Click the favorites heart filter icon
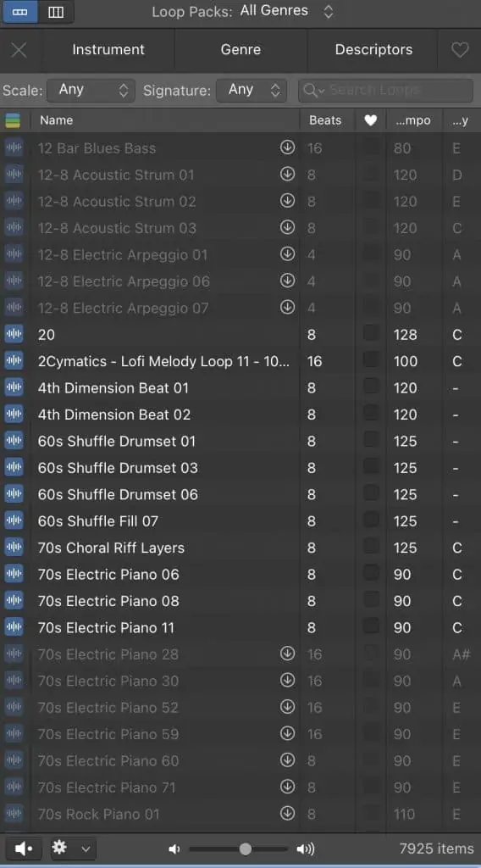The image size is (481, 868). tap(460, 50)
